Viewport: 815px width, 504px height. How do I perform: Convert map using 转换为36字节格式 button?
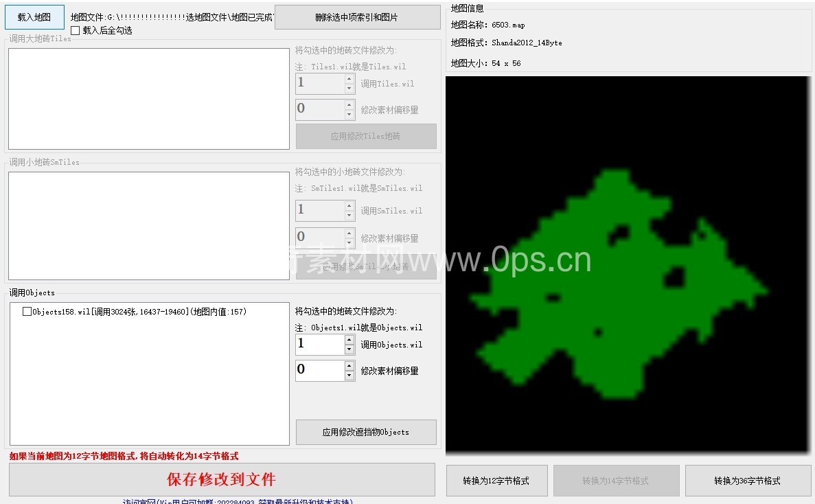click(x=747, y=481)
